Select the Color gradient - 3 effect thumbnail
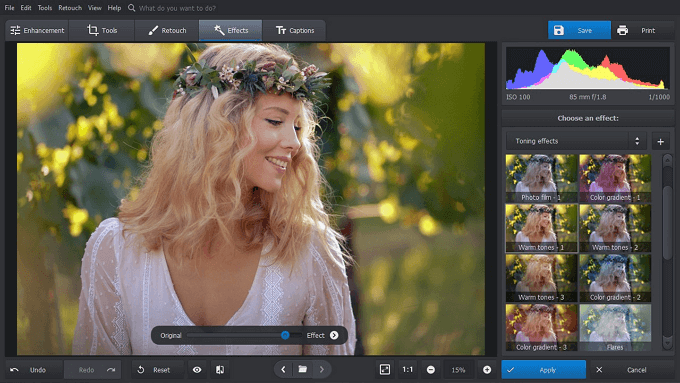The height and width of the screenshot is (383, 680). (x=541, y=327)
